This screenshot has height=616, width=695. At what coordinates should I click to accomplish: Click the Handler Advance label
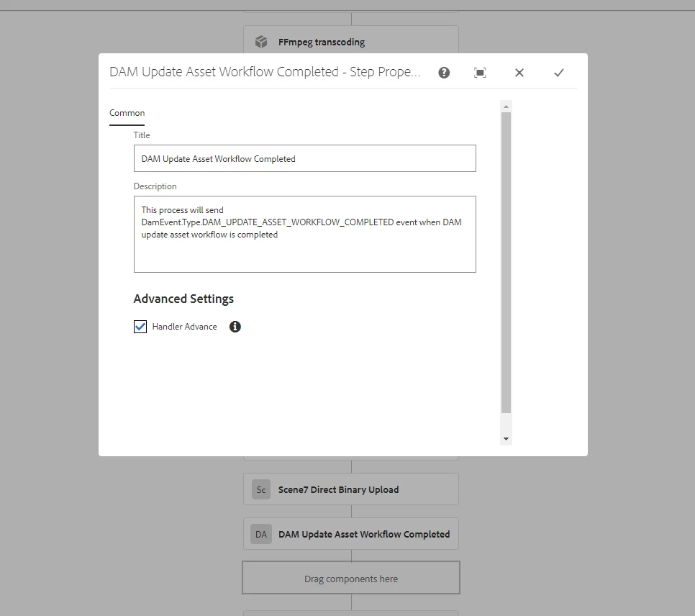click(x=184, y=327)
